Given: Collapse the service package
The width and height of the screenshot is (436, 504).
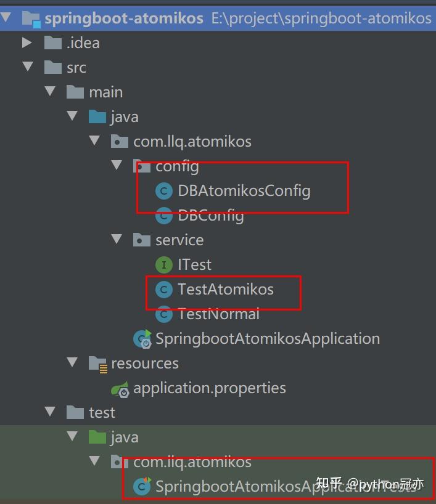Looking at the screenshot, I should (117, 240).
